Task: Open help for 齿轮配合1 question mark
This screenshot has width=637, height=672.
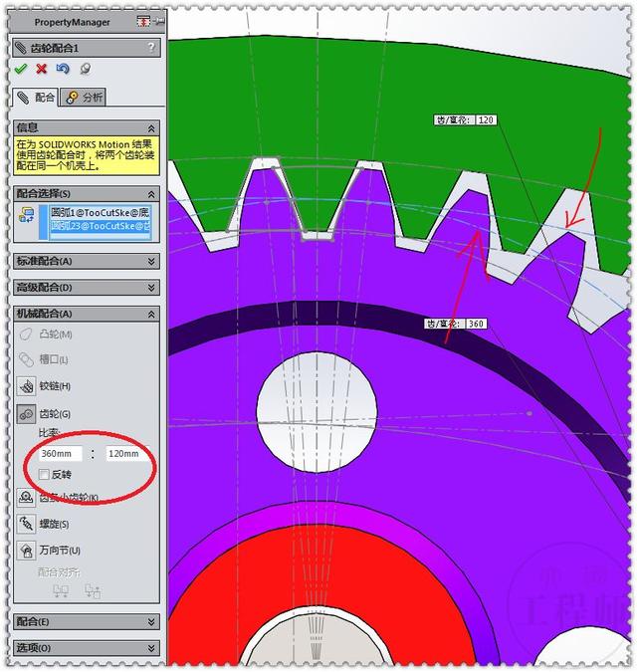Action: pos(150,47)
